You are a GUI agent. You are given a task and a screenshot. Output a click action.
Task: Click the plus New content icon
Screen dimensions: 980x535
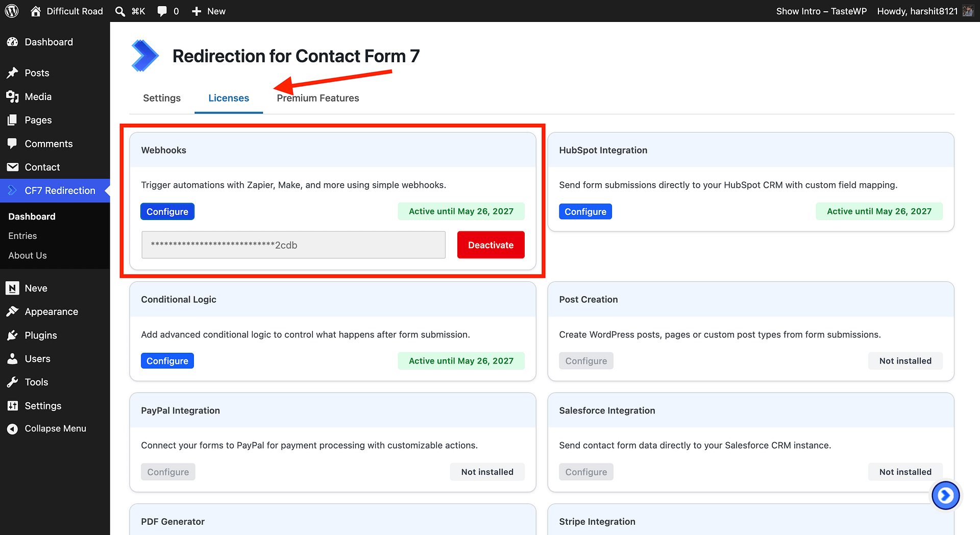tap(197, 11)
